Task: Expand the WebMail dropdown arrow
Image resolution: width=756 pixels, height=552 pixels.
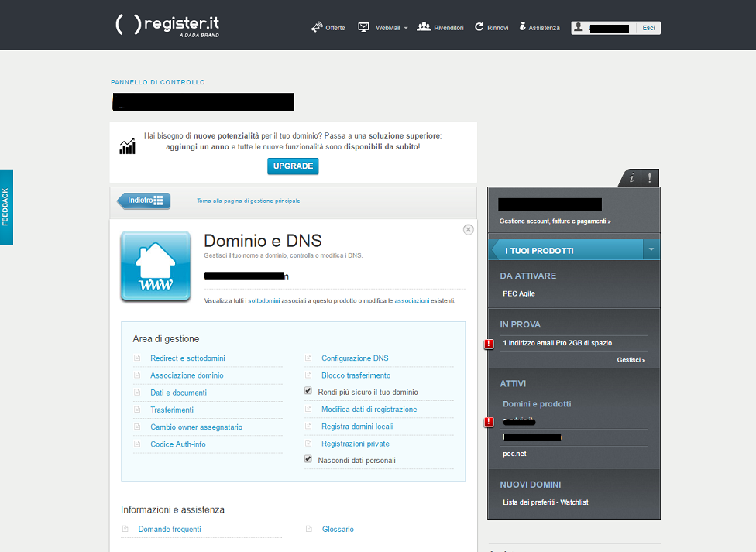Action: (407, 27)
